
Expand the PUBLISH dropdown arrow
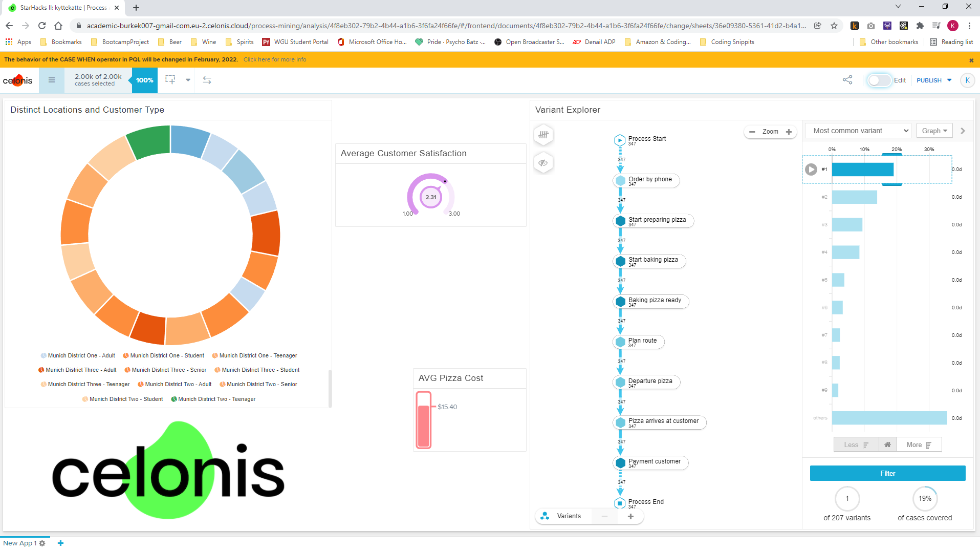(x=949, y=80)
